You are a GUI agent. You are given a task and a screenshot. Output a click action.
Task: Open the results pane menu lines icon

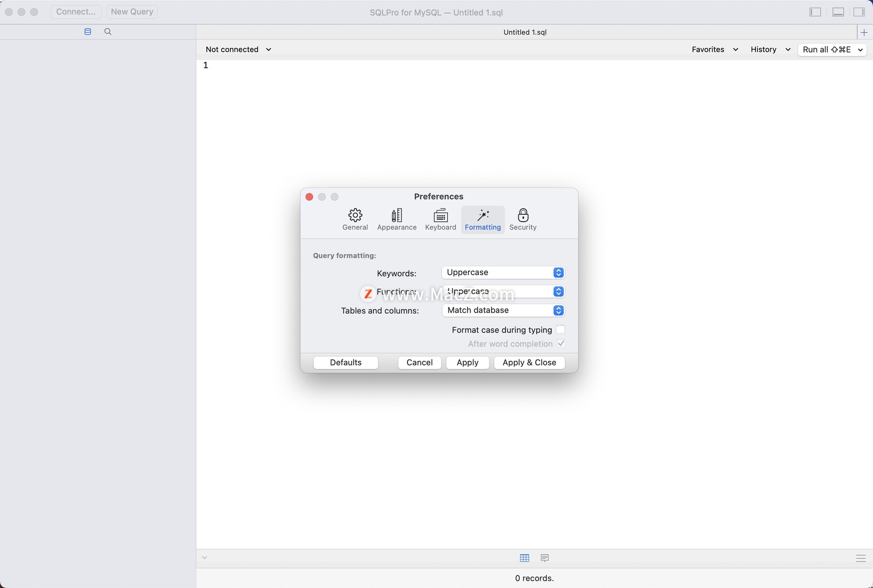861,558
